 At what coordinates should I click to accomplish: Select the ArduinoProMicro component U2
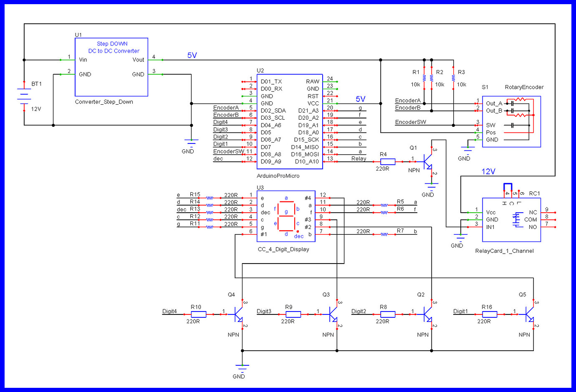pos(289,121)
